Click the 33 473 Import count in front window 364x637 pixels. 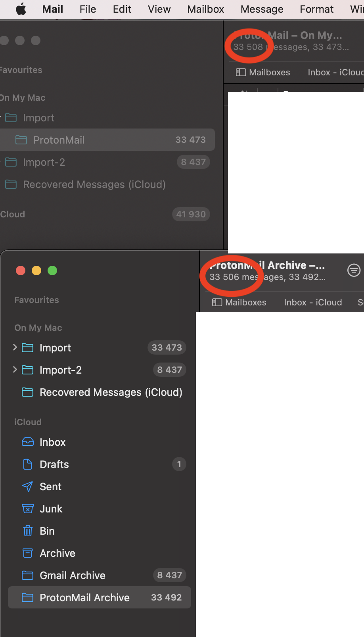pyautogui.click(x=167, y=347)
